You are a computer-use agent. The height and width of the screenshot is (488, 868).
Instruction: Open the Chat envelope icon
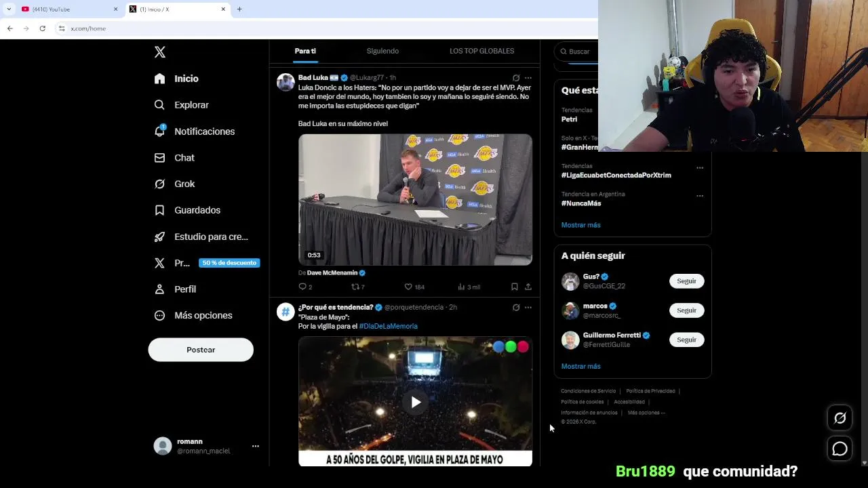(159, 157)
